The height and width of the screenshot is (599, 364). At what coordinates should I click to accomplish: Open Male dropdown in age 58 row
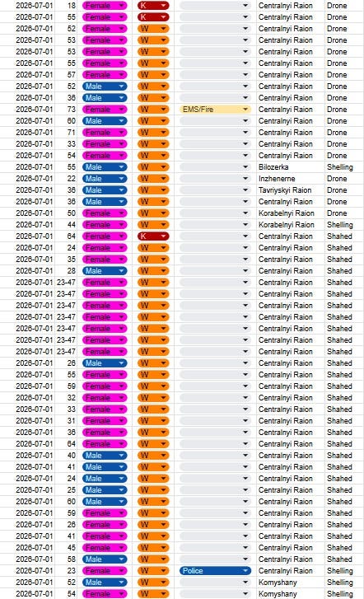(105, 559)
